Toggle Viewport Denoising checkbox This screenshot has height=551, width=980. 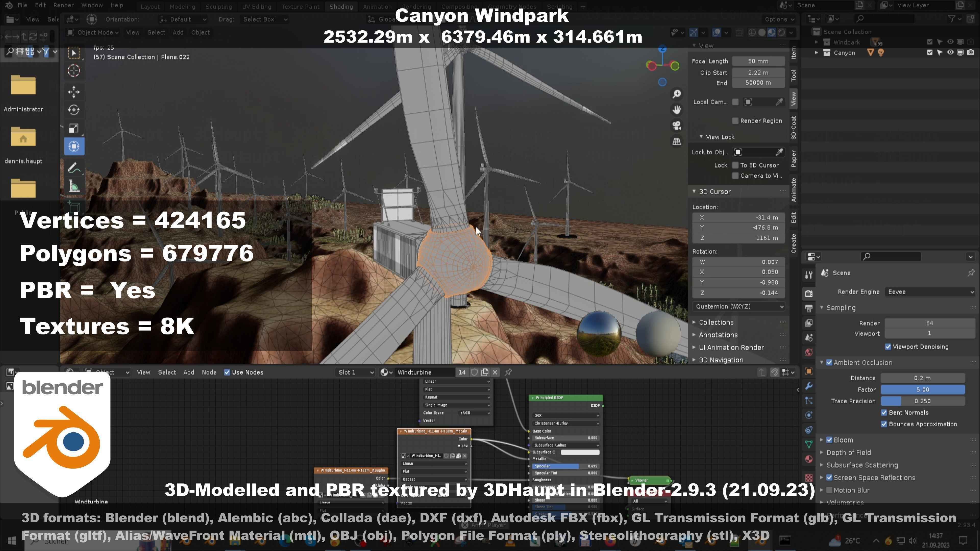coord(888,347)
